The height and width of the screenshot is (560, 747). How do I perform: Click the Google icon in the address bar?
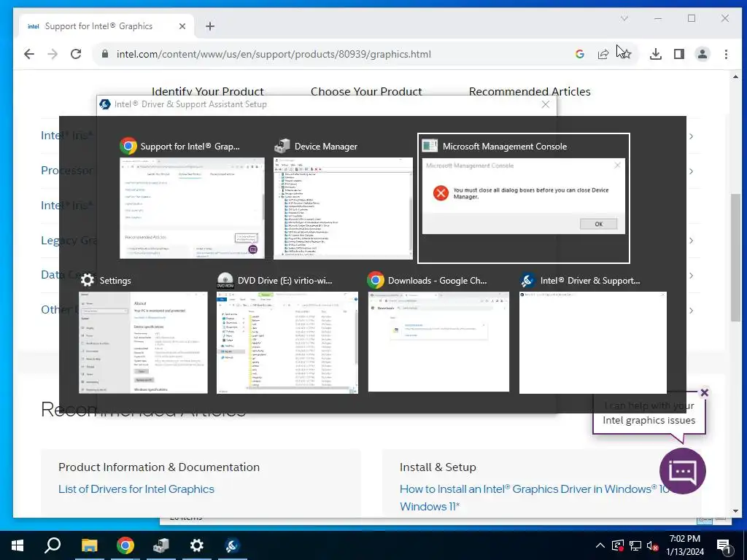point(580,54)
